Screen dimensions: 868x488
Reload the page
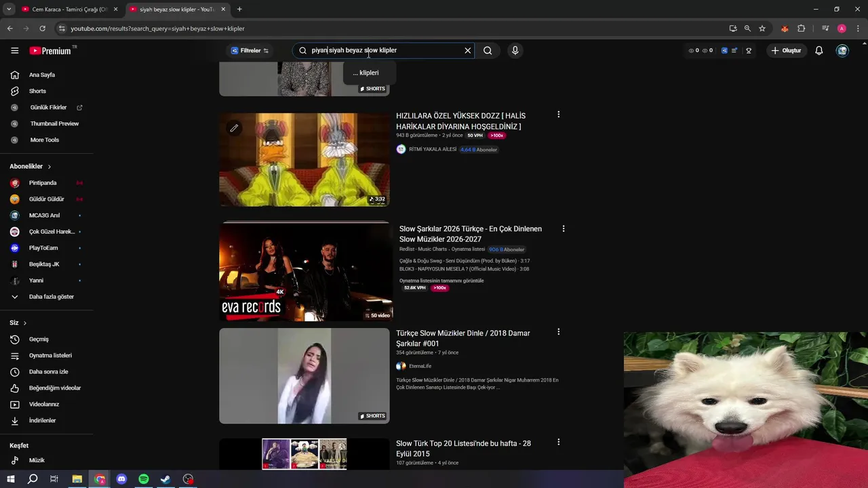click(x=42, y=28)
